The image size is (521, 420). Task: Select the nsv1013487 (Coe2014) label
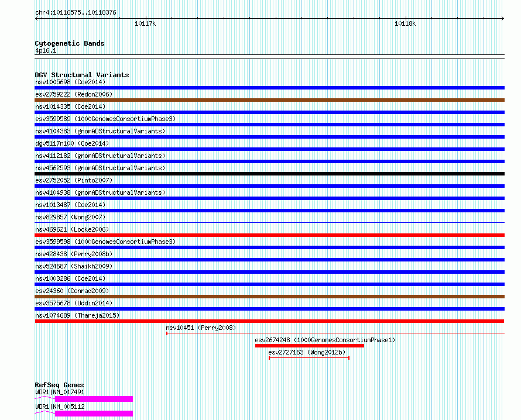tap(70, 205)
